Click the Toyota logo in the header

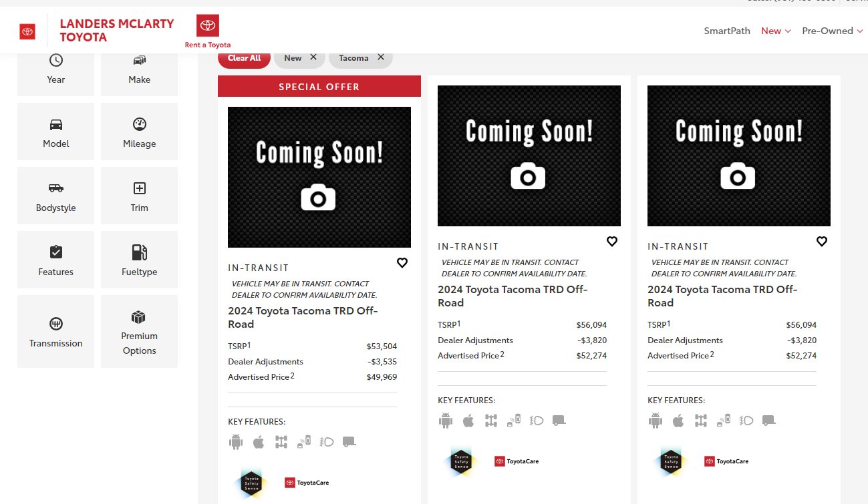point(27,31)
